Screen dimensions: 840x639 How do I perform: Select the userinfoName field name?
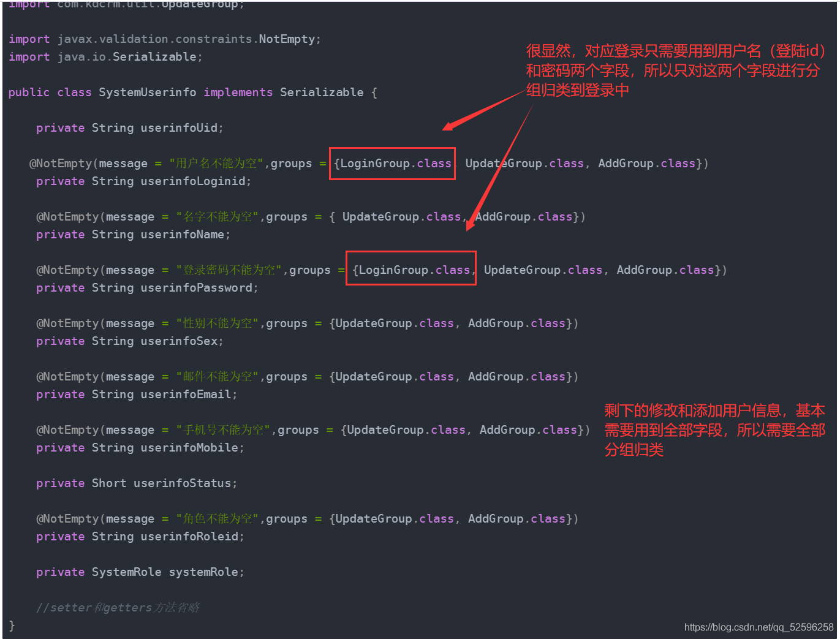pyautogui.click(x=183, y=235)
